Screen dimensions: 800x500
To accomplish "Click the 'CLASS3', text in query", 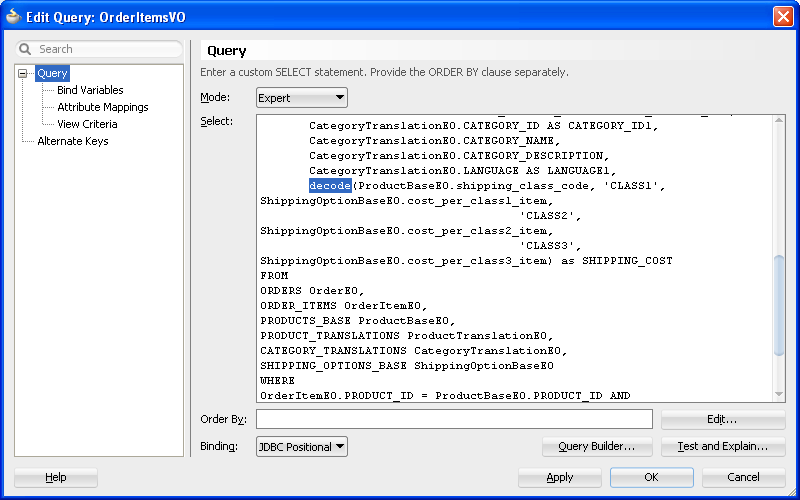I will 551,246.
